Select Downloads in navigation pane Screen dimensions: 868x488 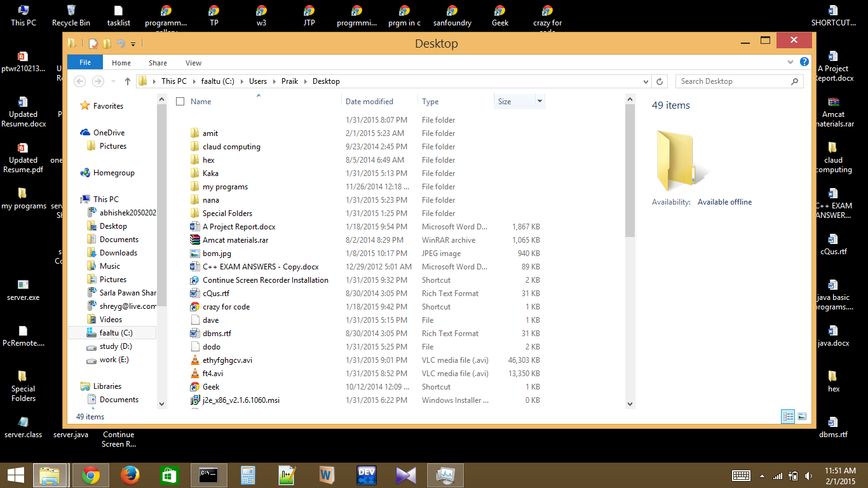tap(118, 253)
